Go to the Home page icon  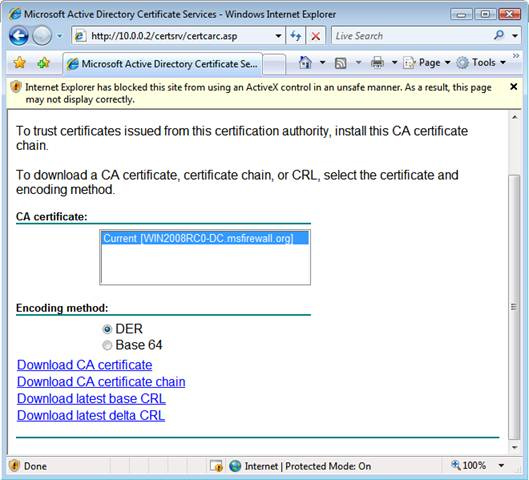pyautogui.click(x=305, y=63)
